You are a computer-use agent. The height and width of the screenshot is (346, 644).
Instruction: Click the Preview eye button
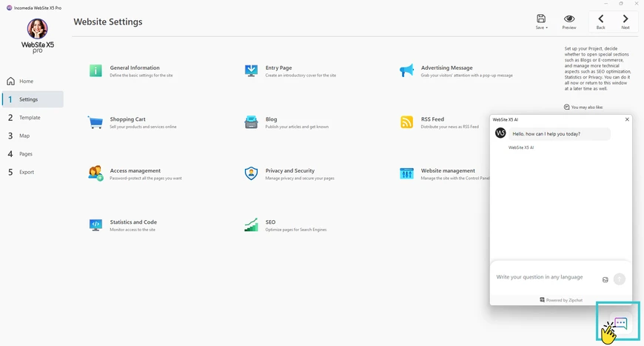pyautogui.click(x=569, y=21)
